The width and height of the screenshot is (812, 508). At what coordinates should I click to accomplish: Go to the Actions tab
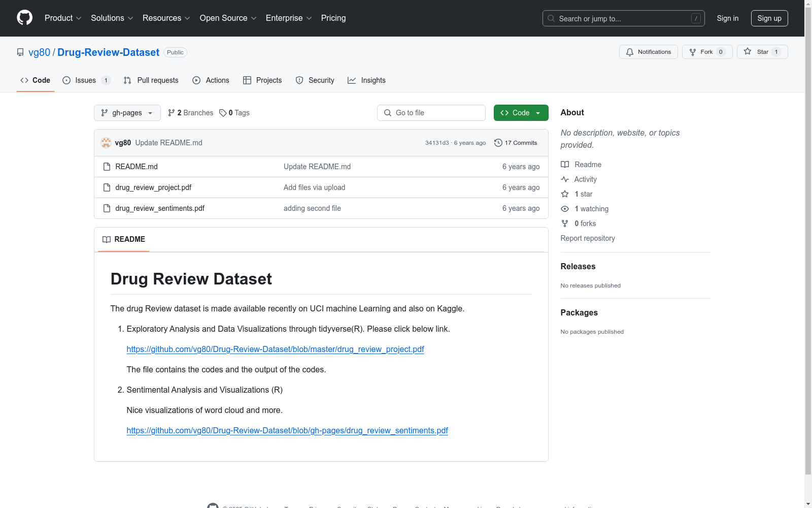211,80
